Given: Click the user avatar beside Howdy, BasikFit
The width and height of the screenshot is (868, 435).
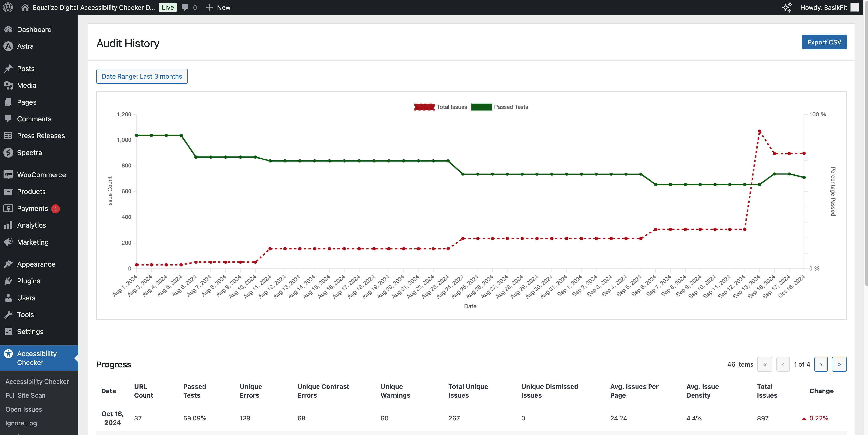Looking at the screenshot, I should [x=854, y=7].
